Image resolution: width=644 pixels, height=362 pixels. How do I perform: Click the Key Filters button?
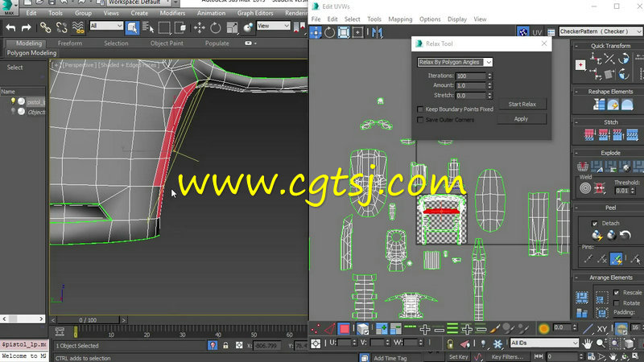coord(507,357)
